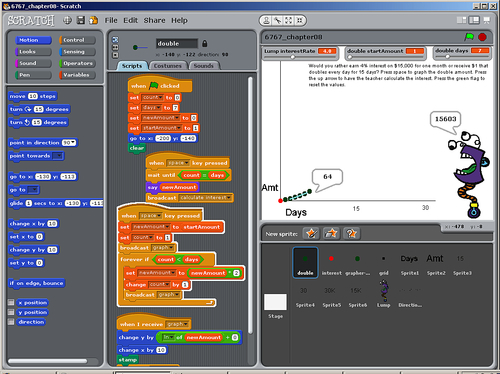The height and width of the screenshot is (374, 500).
Task: Get a surprise sprite with the question mark icon
Action: tap(351, 233)
